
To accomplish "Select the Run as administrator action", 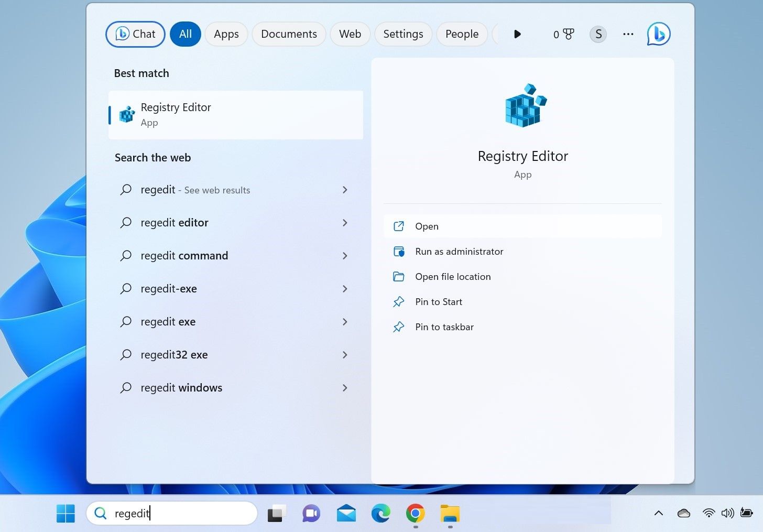I will [459, 251].
